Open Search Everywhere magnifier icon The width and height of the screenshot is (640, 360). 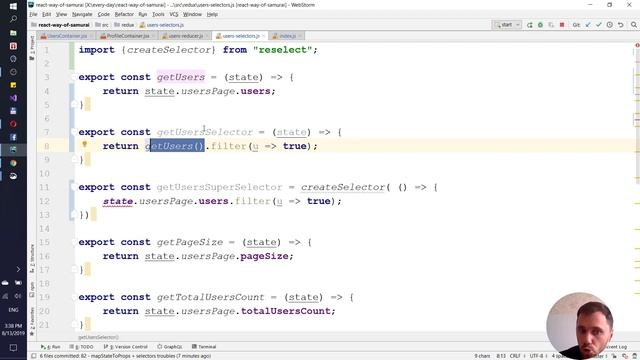(x=633, y=25)
